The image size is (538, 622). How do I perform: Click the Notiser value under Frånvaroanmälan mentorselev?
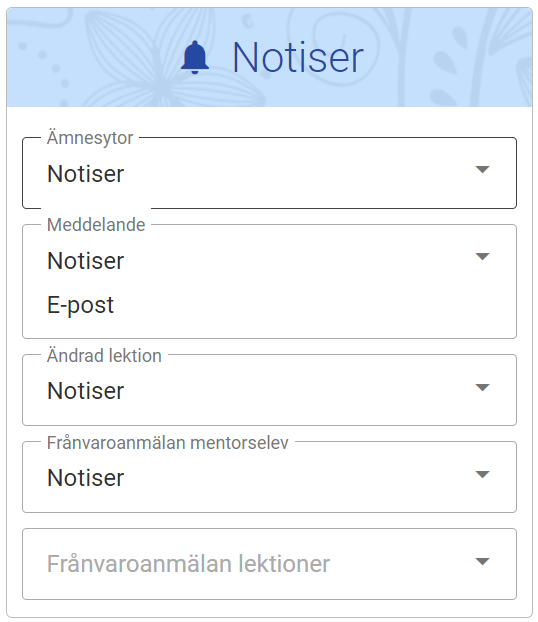click(86, 478)
